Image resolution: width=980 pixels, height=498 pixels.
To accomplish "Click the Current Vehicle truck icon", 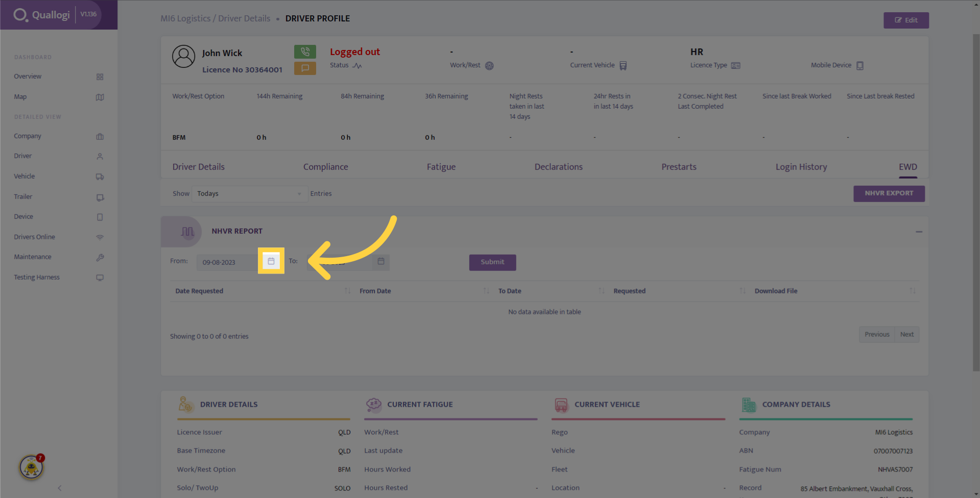I will point(623,66).
